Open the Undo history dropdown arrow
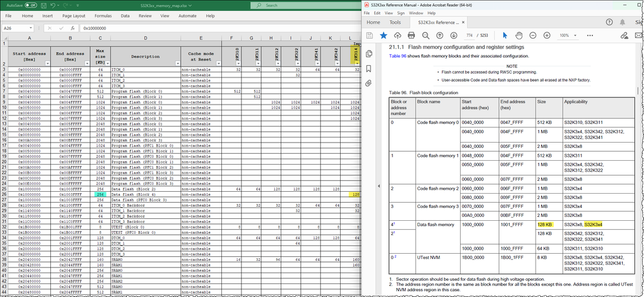 click(58, 6)
